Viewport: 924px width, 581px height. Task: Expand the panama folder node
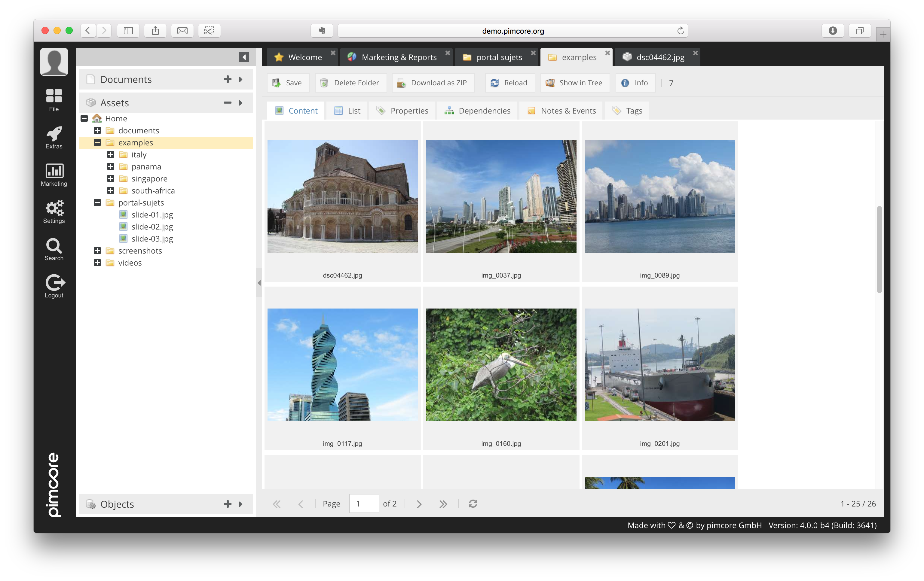[x=111, y=166]
